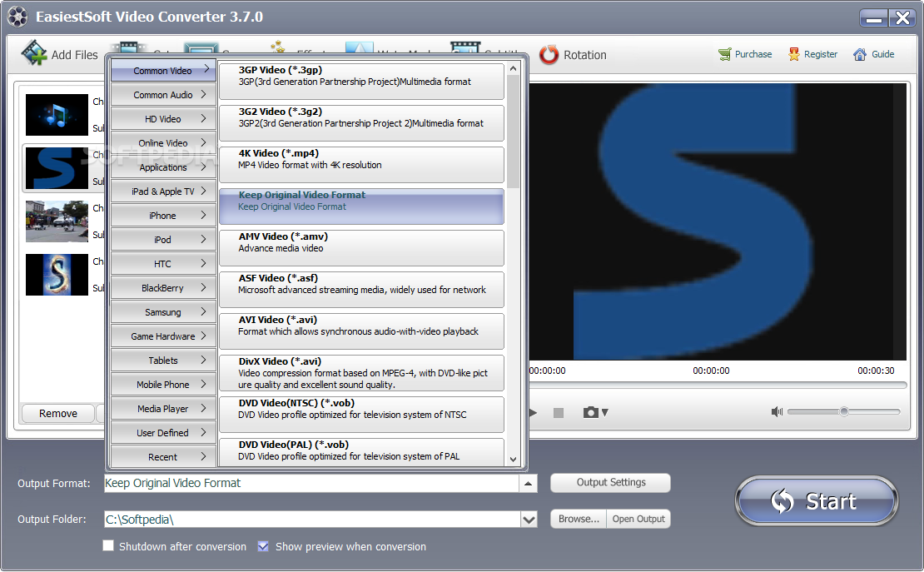Click the Register star icon
Screen dimensions: 924x572
coord(794,54)
